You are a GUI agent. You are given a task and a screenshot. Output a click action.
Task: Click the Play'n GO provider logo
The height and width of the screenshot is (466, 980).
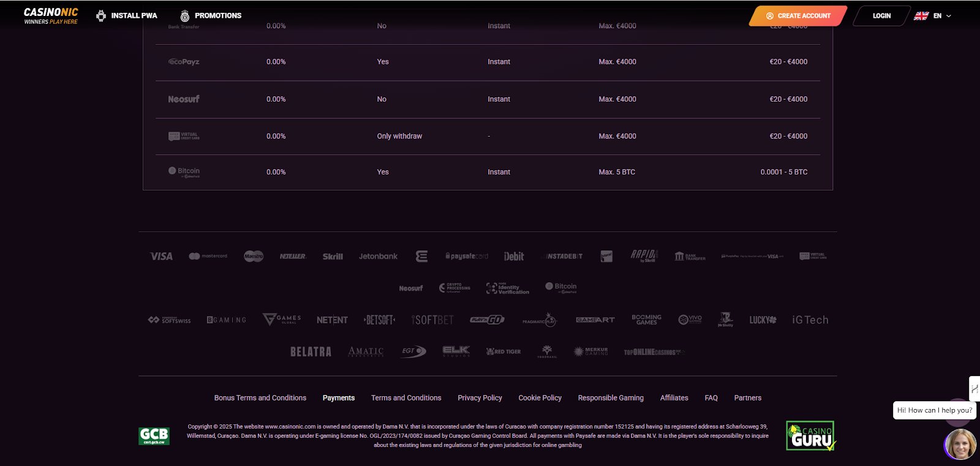pyautogui.click(x=487, y=320)
